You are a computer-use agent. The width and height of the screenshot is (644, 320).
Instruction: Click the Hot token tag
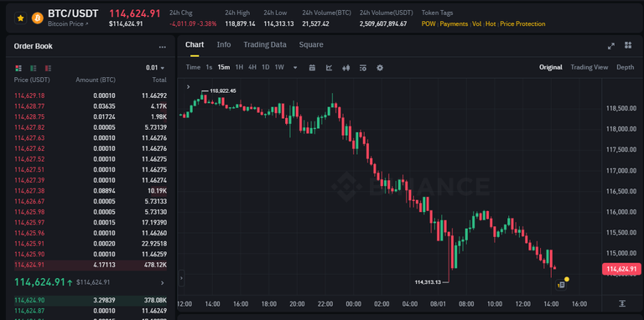[x=491, y=23]
